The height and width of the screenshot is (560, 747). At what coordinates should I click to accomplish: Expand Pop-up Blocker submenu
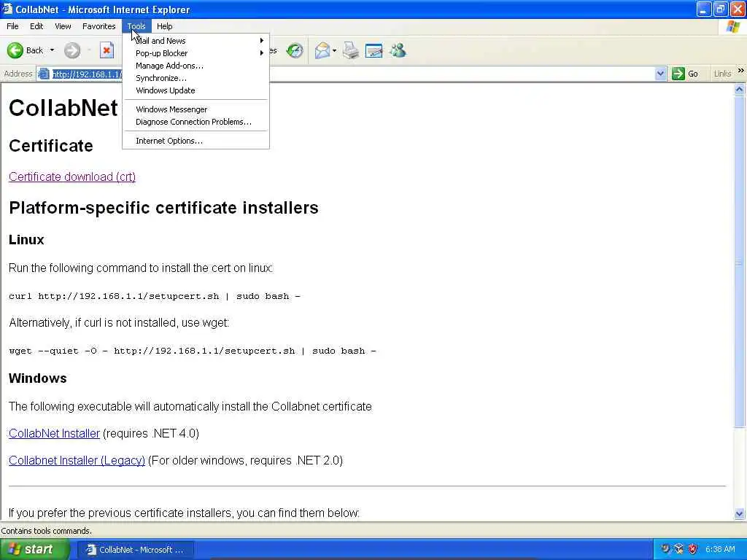coord(196,53)
